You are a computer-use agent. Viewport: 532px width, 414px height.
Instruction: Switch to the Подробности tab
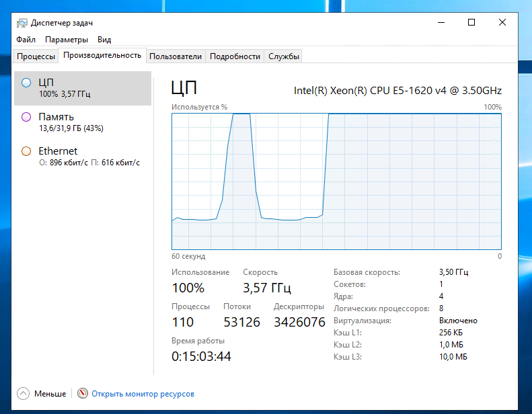[x=235, y=56]
